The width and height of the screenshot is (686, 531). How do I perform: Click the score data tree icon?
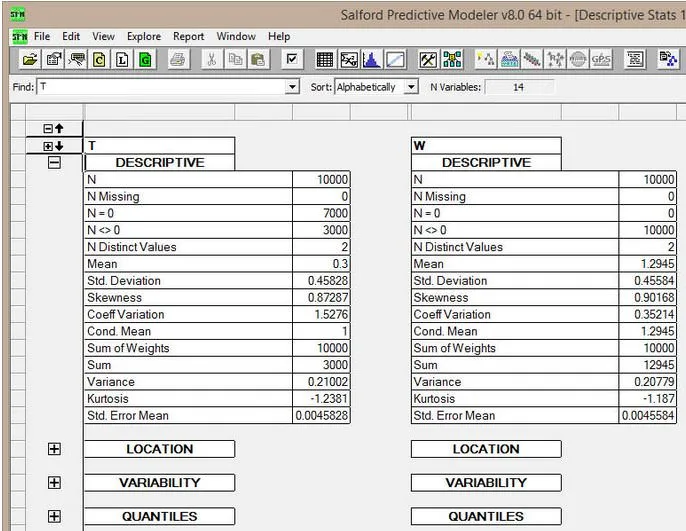tap(668, 59)
